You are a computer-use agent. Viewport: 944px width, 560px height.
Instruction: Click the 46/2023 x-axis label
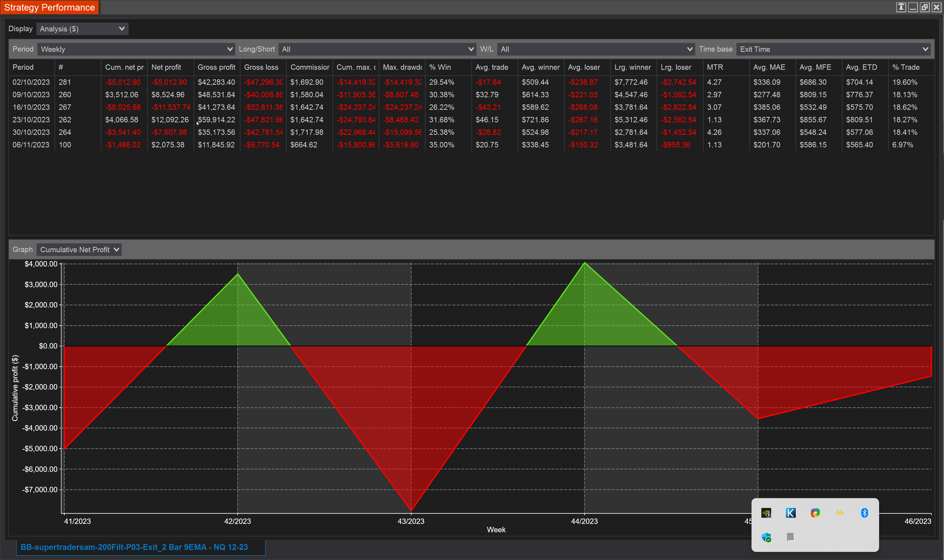[x=918, y=521]
